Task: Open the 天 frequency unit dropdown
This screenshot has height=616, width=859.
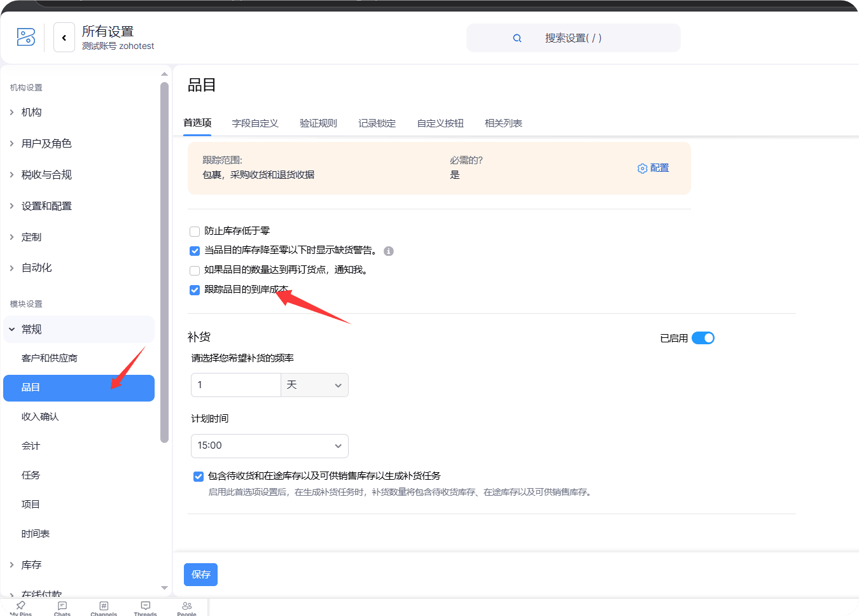Action: (x=314, y=385)
